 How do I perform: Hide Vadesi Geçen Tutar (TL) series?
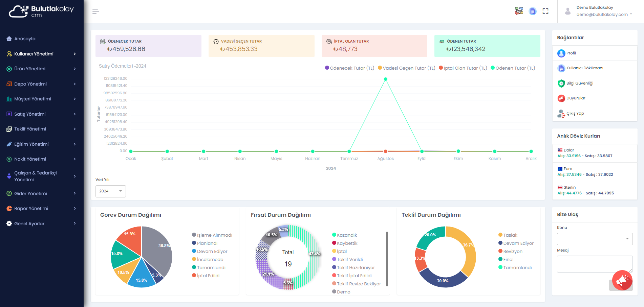coord(406,68)
